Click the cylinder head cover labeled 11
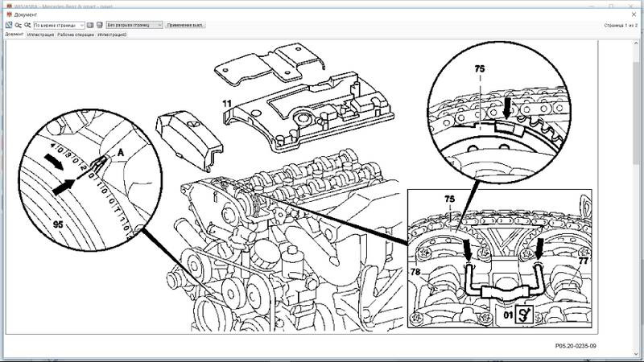 [x=308, y=111]
